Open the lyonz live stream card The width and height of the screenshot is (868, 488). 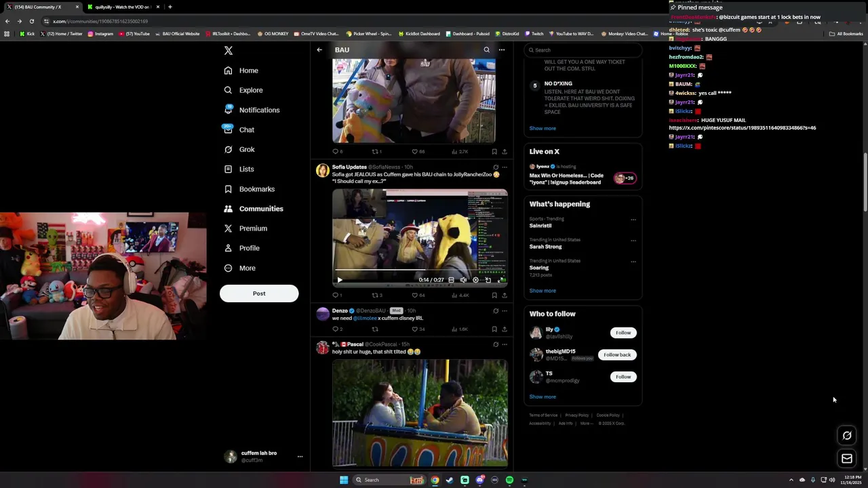583,175
